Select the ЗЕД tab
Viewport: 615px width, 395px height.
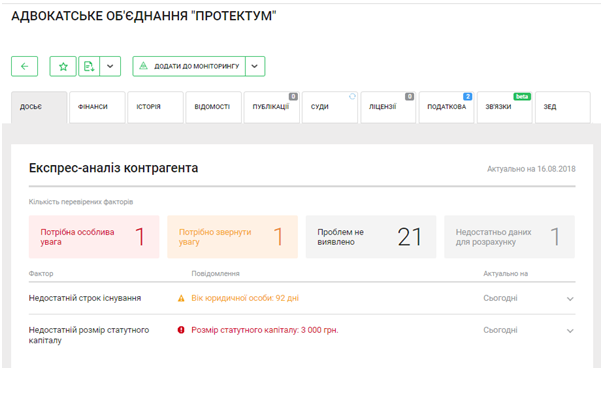[562, 107]
